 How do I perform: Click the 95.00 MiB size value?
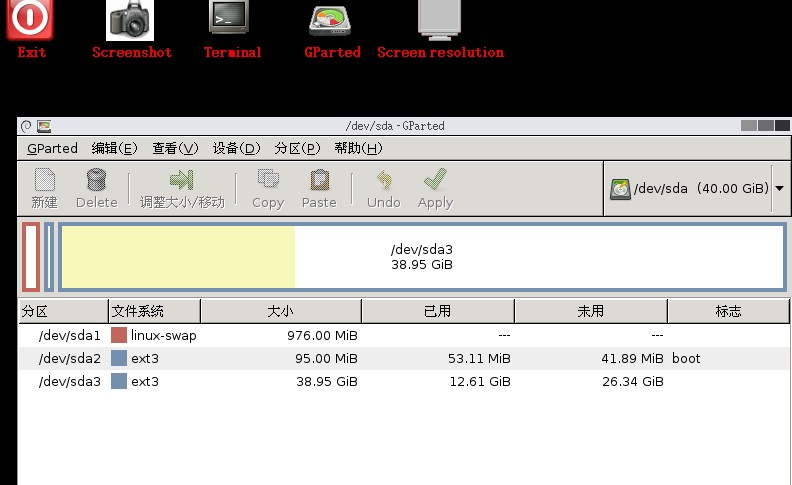[326, 359]
